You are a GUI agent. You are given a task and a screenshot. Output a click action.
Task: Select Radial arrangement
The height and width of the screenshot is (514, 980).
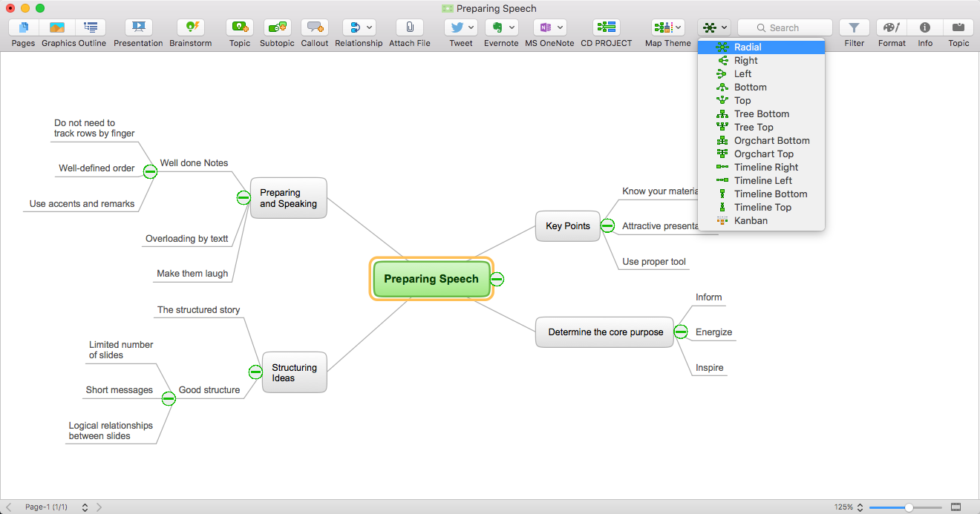tap(761, 47)
